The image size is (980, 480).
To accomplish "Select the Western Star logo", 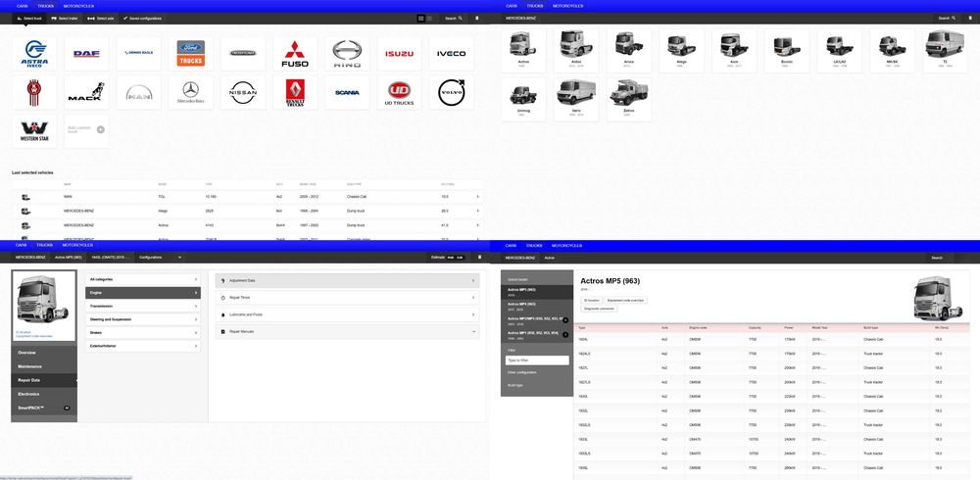I will coord(33,131).
